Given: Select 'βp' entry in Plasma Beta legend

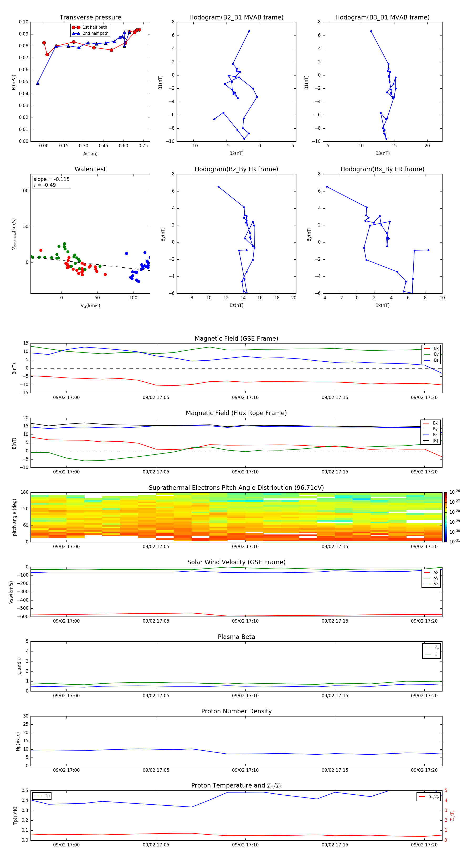Looking at the screenshot, I should 431,647.
